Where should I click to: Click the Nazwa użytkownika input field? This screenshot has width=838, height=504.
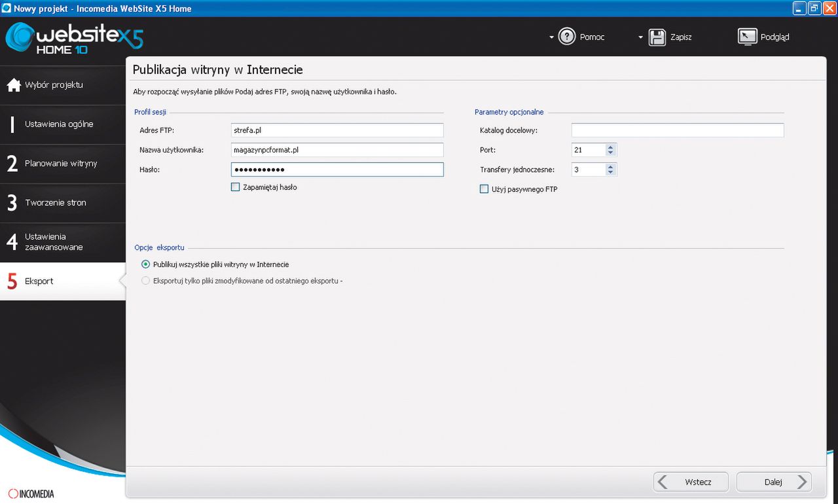pyautogui.click(x=337, y=150)
